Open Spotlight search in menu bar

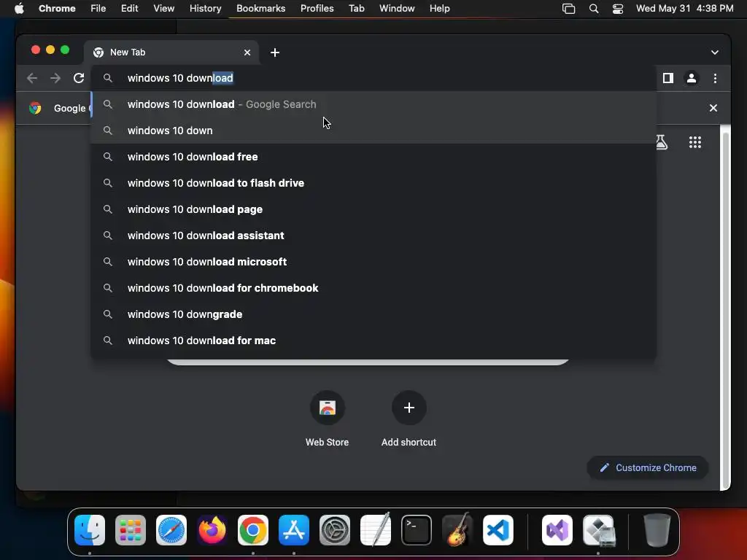pyautogui.click(x=594, y=9)
